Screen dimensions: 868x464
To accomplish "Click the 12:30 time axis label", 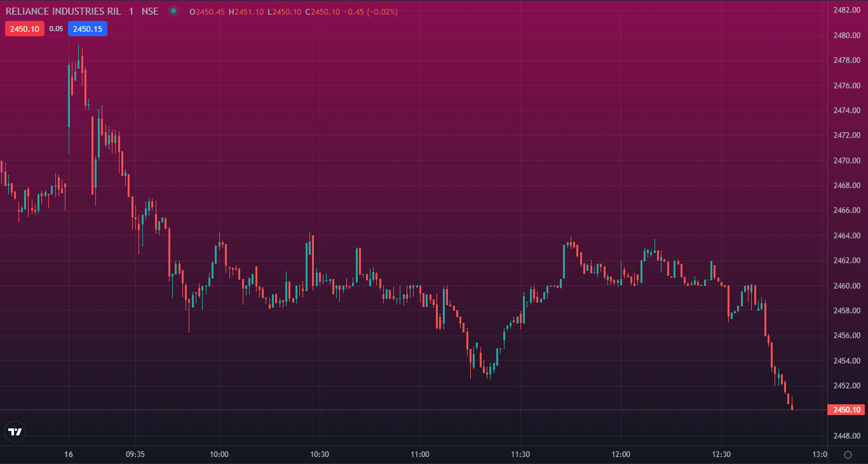I will (x=721, y=454).
